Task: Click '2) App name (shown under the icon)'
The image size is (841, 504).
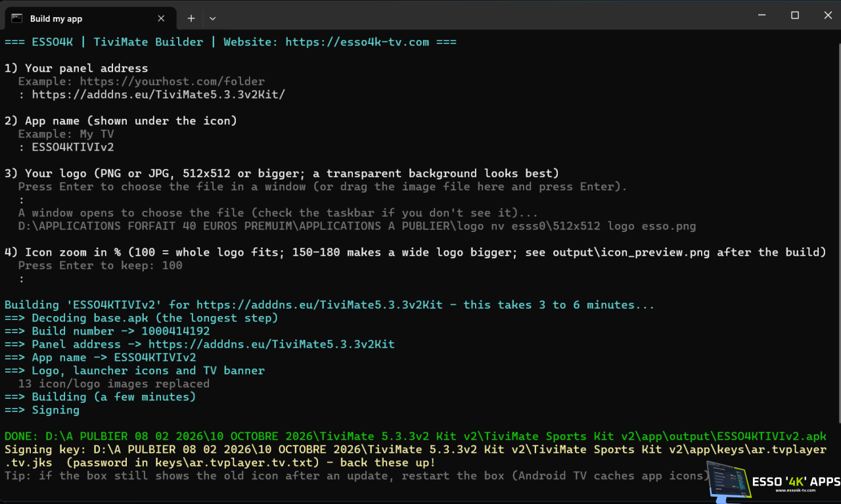Action: [x=121, y=121]
